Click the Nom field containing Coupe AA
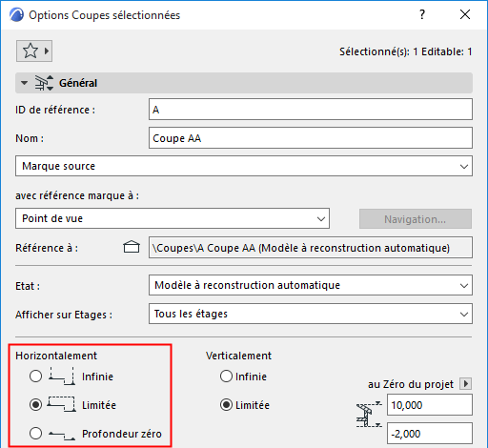488x448 pixels. (311, 138)
